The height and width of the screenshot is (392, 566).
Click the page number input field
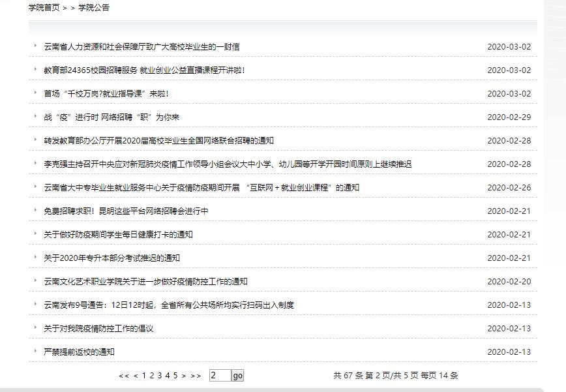[x=220, y=376]
